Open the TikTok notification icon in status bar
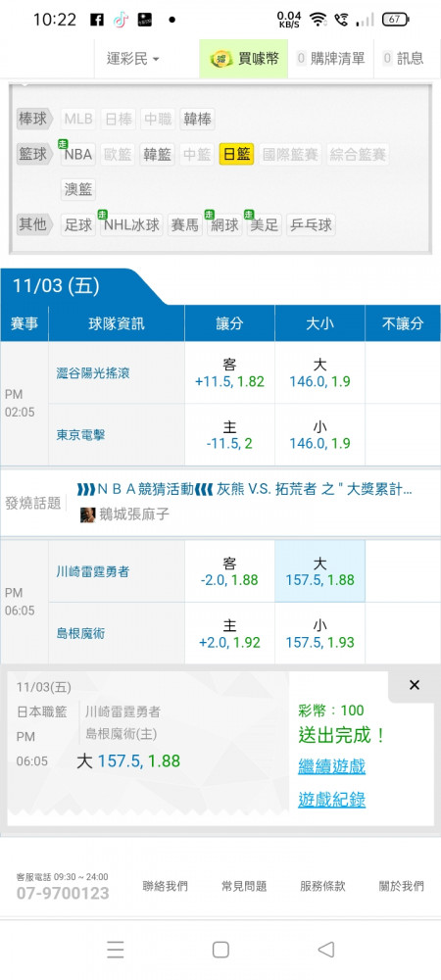Image resolution: width=441 pixels, height=980 pixels. tap(121, 20)
